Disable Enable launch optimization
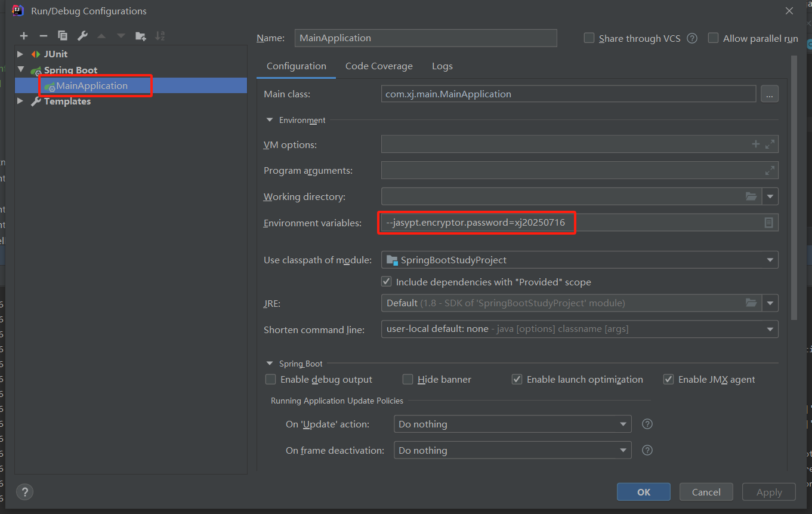This screenshot has height=514, width=812. 517,379
